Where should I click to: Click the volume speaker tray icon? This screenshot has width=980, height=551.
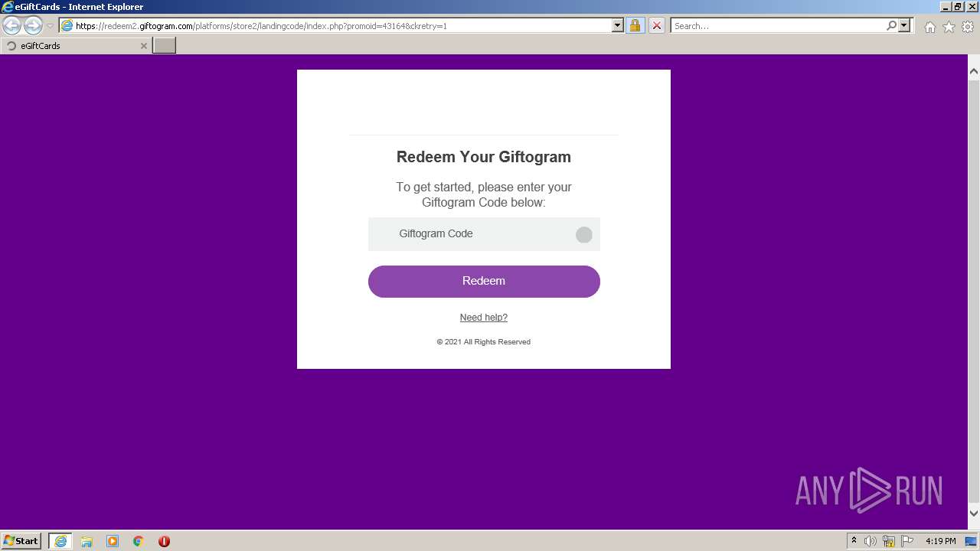871,541
